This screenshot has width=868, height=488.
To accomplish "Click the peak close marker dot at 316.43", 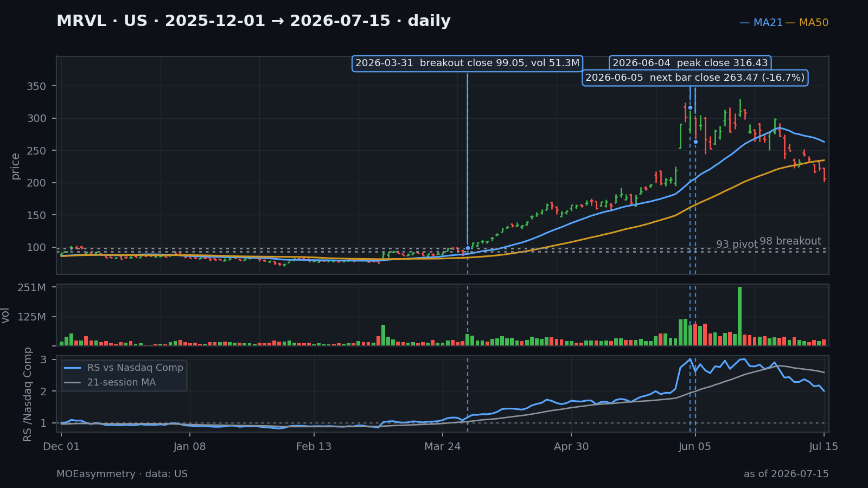I will coord(690,107).
